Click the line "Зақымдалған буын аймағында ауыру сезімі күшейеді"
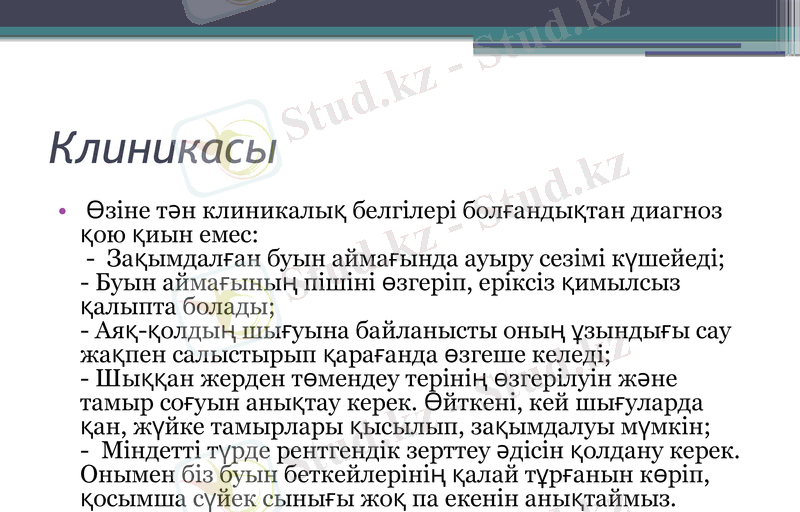Screen dimensions: 800x512 pyautogui.click(x=405, y=259)
